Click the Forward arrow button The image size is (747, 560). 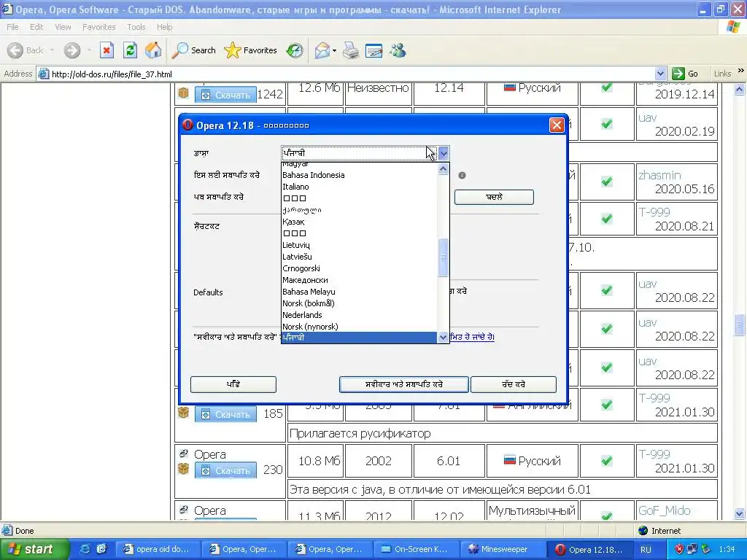pyautogui.click(x=72, y=50)
